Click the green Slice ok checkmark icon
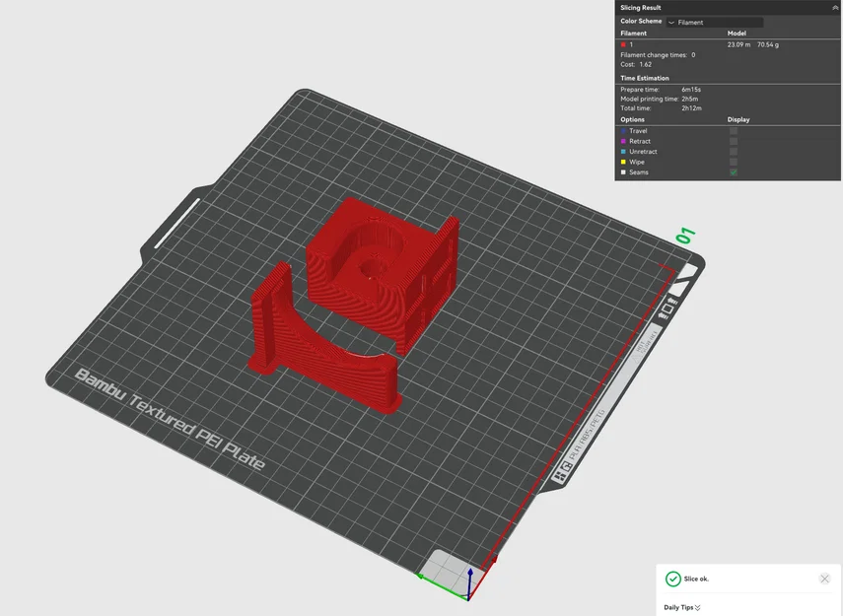This screenshot has width=843, height=616. (x=672, y=579)
